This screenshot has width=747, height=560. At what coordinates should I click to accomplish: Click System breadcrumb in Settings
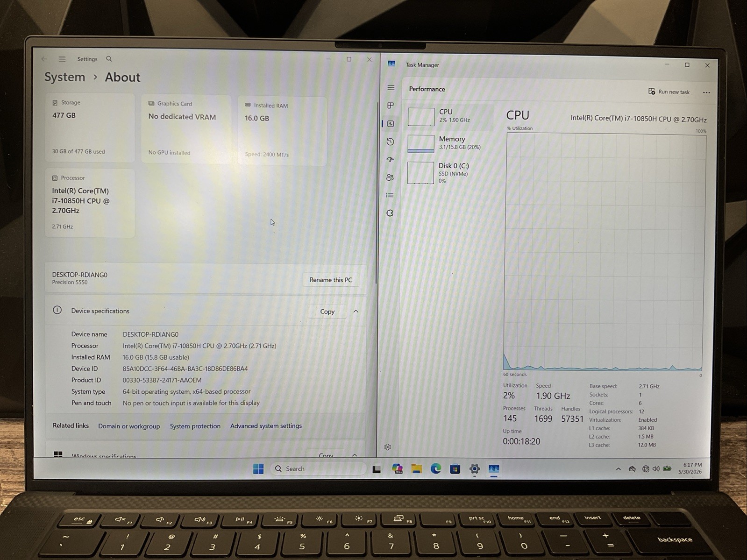click(65, 77)
